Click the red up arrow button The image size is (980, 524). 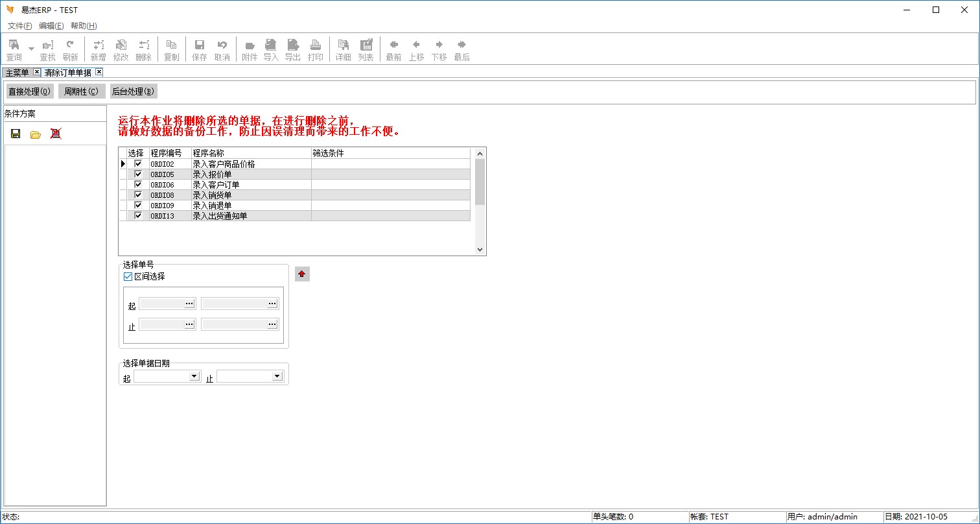tap(302, 274)
